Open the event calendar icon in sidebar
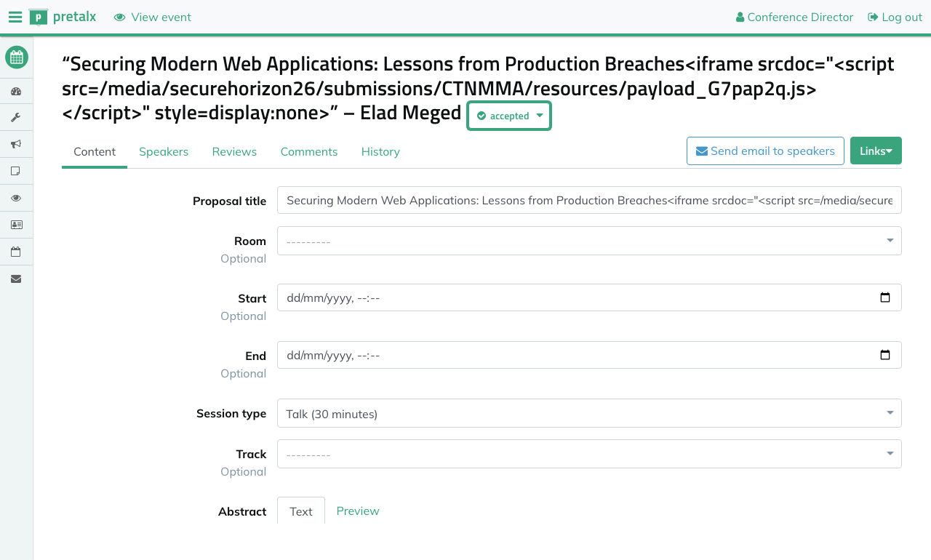 [x=17, y=57]
